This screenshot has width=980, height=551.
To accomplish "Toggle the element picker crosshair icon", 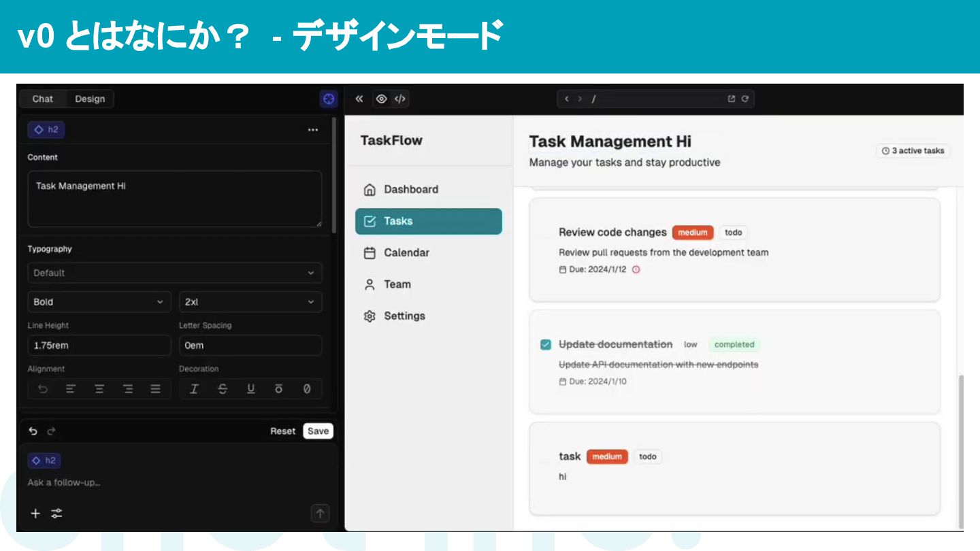I will point(329,99).
